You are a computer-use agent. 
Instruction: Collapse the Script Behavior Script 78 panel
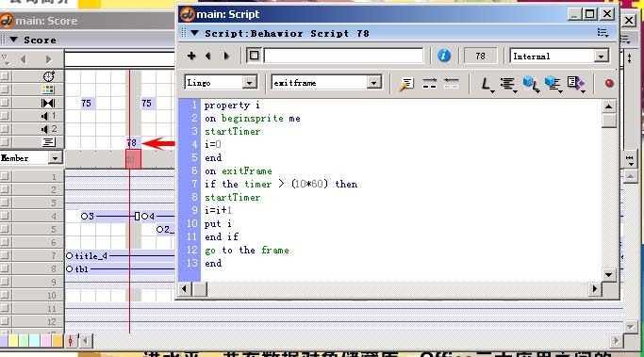tap(194, 33)
